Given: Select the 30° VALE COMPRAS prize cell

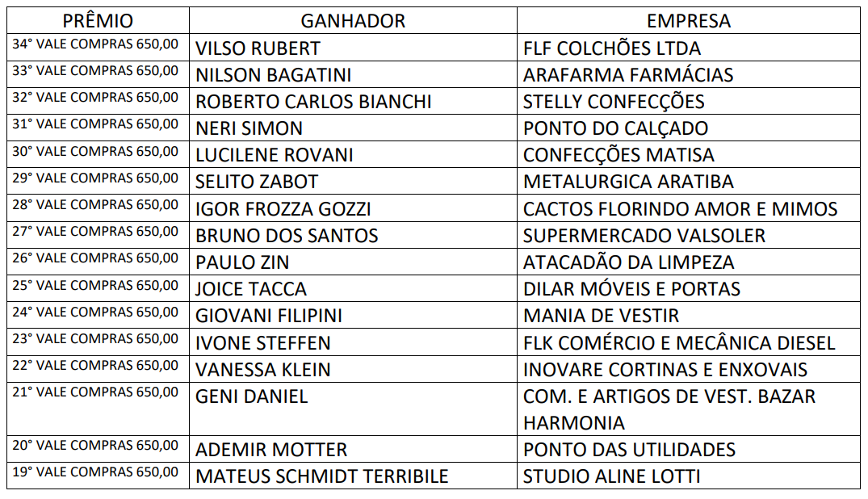Looking at the screenshot, I should pos(98,154).
